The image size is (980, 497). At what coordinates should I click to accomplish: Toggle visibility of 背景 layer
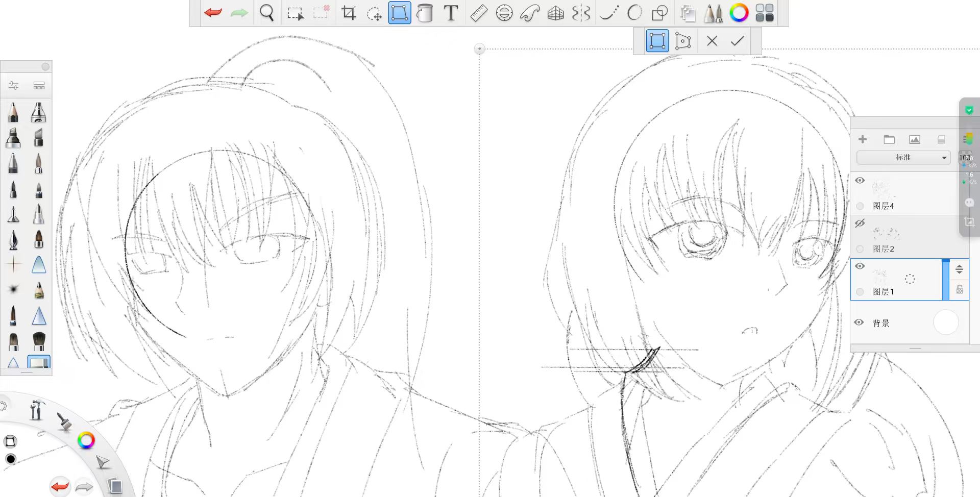860,322
